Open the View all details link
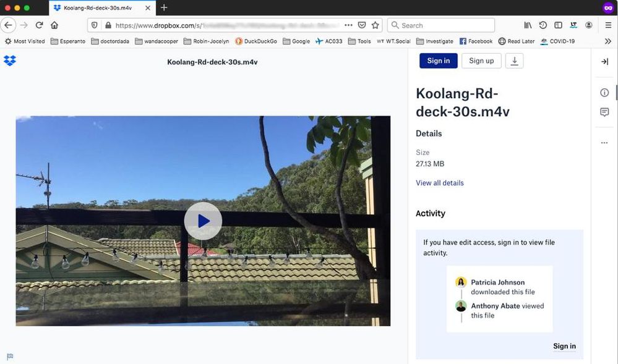 coord(439,183)
